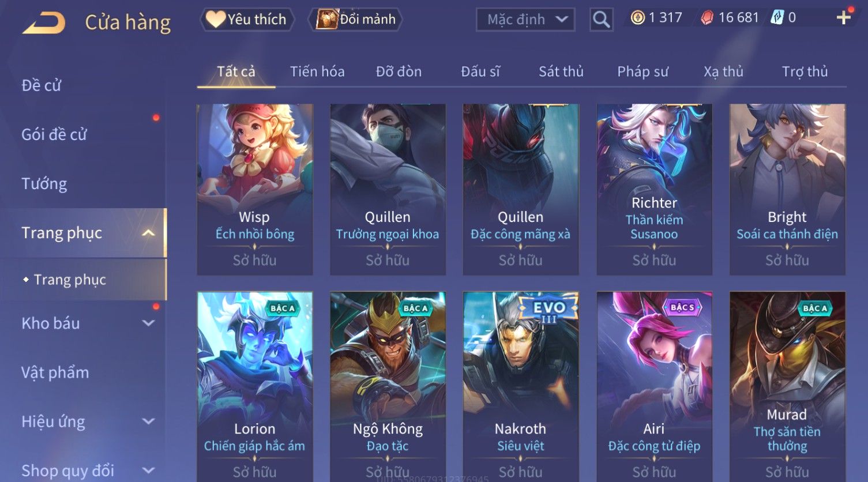
Task: Select the Tiến hóa tab
Action: tap(317, 71)
